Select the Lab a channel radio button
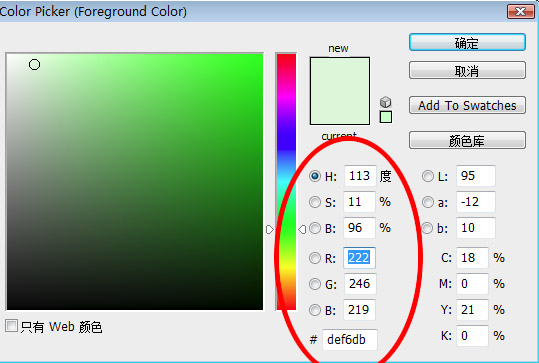Image resolution: width=539 pixels, height=363 pixels. 428,202
